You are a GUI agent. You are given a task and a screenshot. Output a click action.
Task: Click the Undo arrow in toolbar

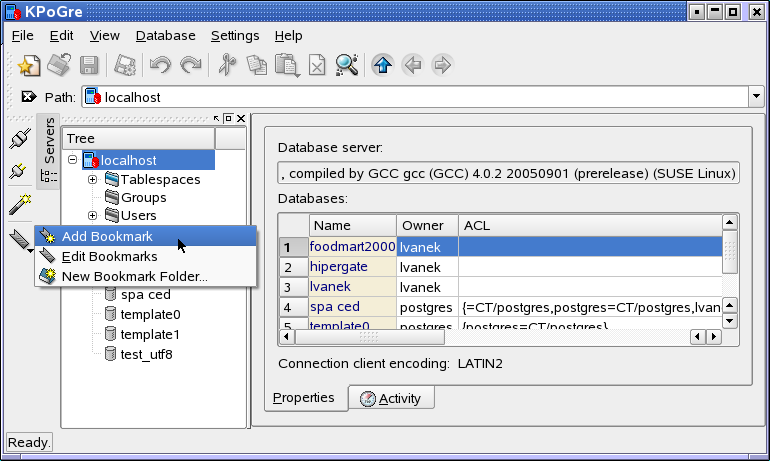click(160, 66)
